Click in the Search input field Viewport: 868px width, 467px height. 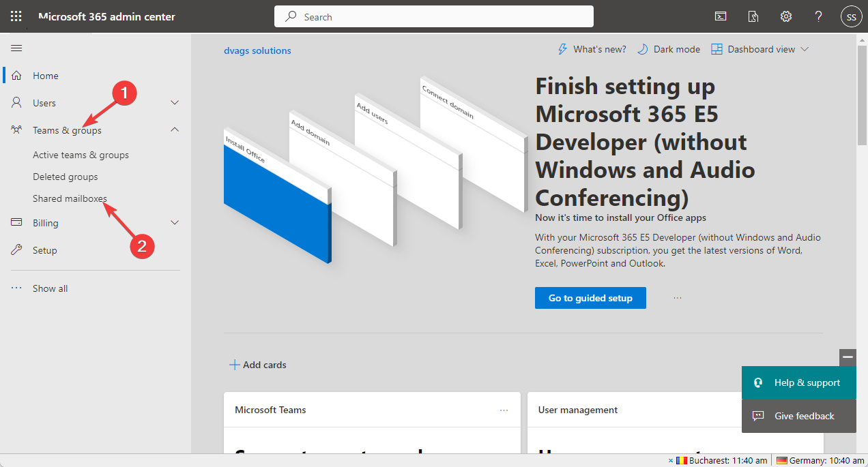(434, 16)
